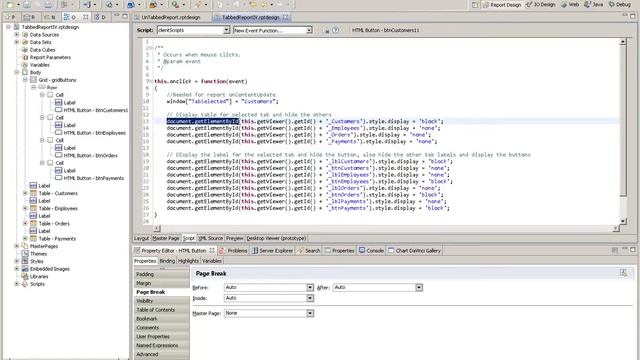
Task: Select the Binding tab in Property Editor
Action: coord(167,261)
